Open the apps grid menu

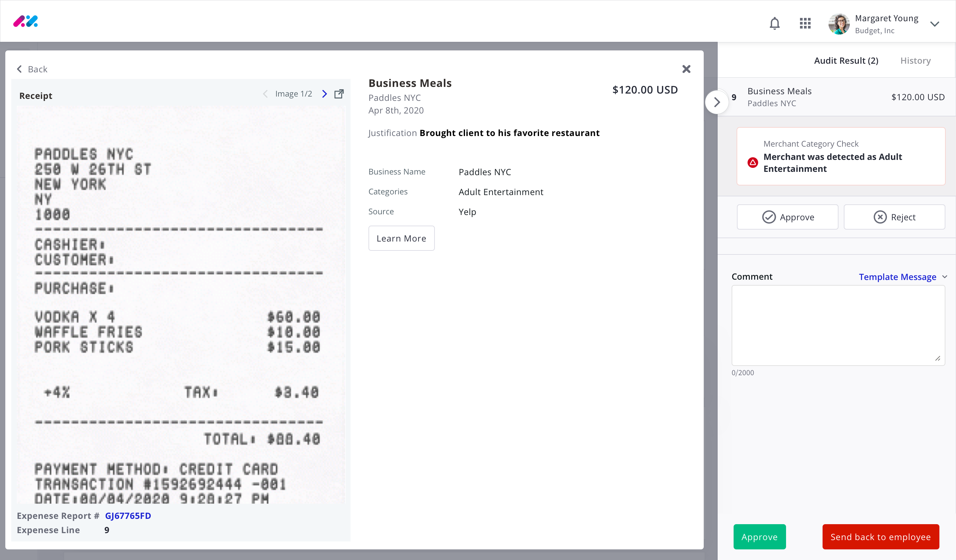(x=805, y=24)
